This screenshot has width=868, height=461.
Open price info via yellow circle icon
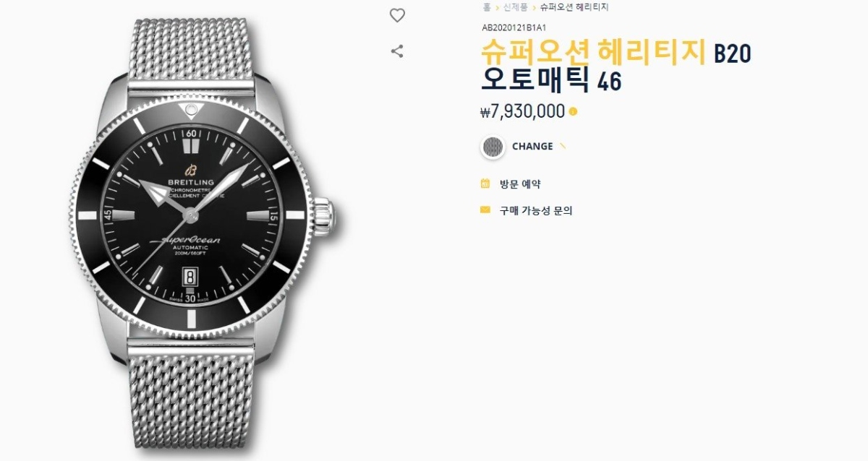pos(573,112)
